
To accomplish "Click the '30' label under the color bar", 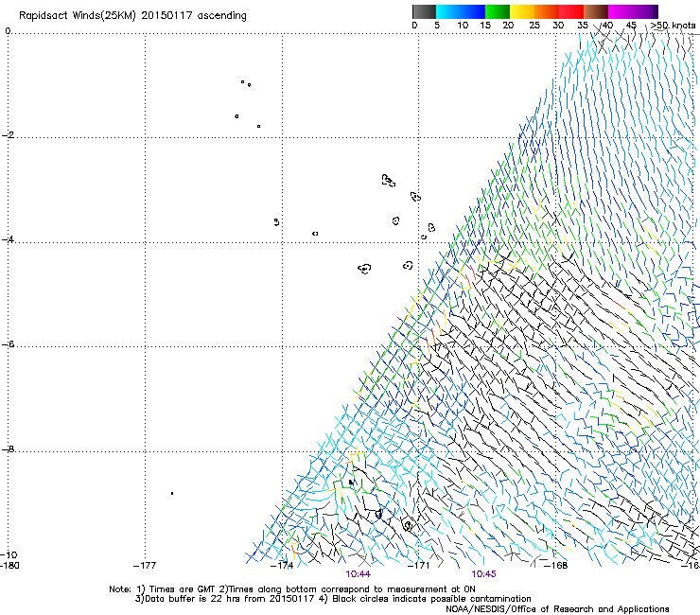I will [558, 26].
